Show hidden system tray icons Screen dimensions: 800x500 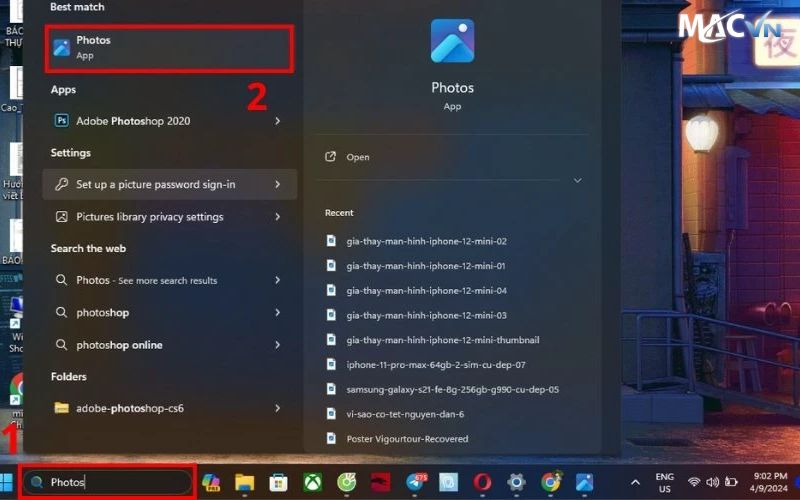coord(635,482)
